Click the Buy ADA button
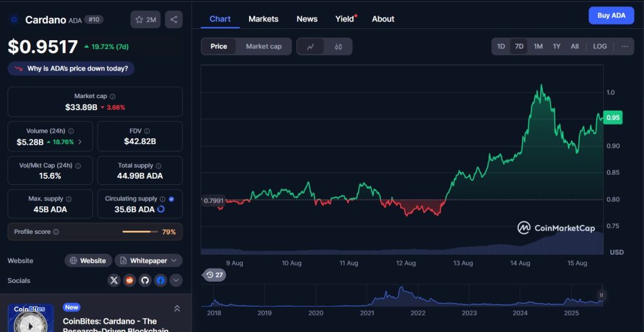The image size is (644, 332). (611, 16)
